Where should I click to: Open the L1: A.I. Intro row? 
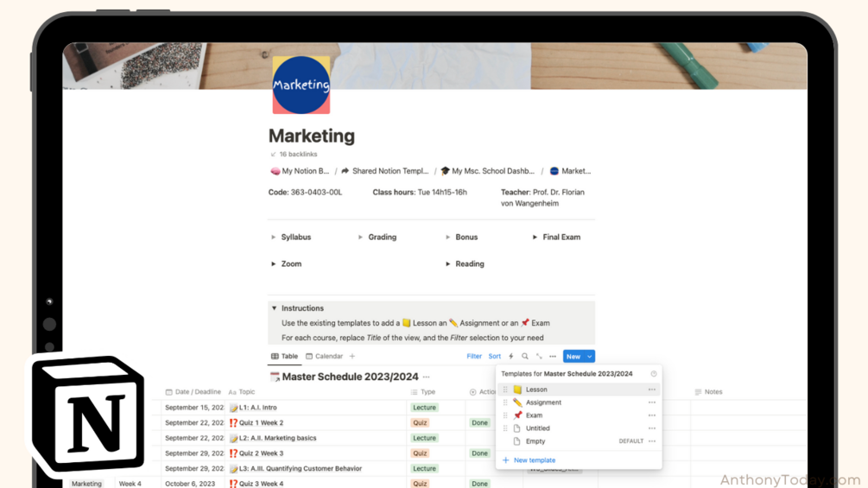coord(257,407)
